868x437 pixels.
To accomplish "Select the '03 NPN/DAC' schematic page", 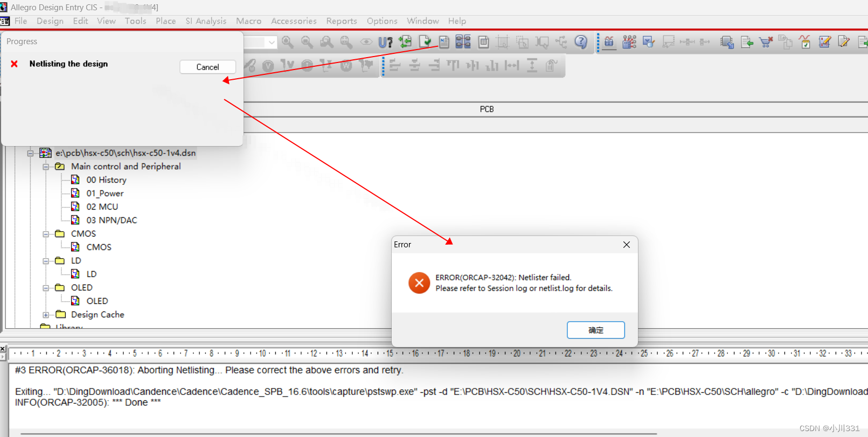I will 112,220.
